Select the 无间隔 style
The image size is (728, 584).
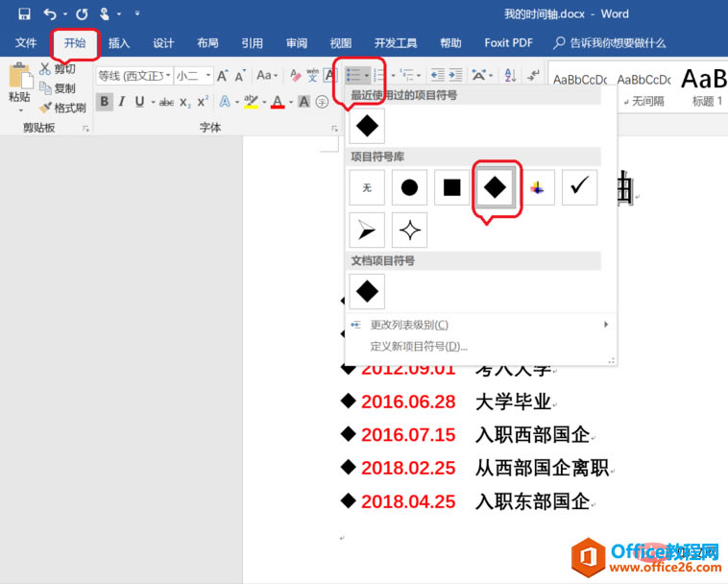coord(643,87)
